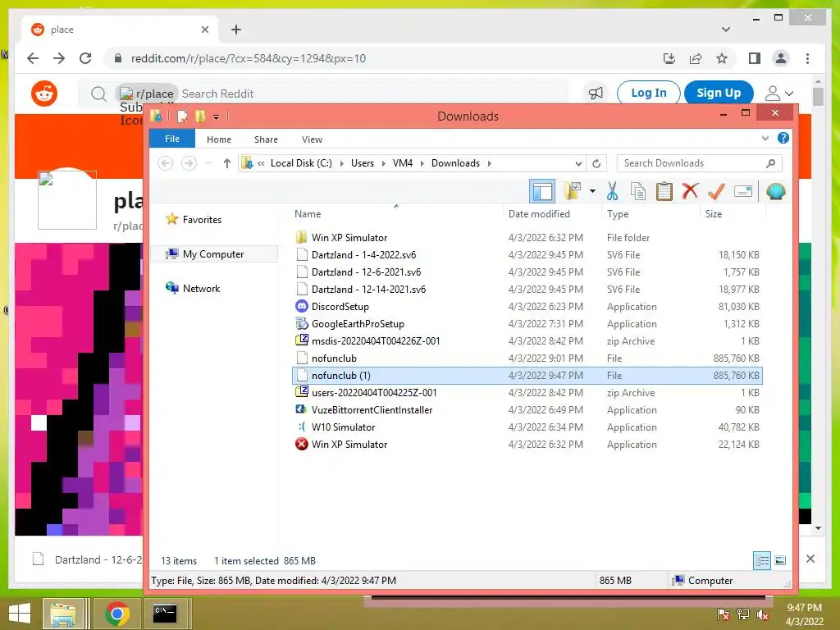Image resolution: width=840 pixels, height=630 pixels.
Task: Click the folder options toolbar icon
Action: (x=572, y=190)
